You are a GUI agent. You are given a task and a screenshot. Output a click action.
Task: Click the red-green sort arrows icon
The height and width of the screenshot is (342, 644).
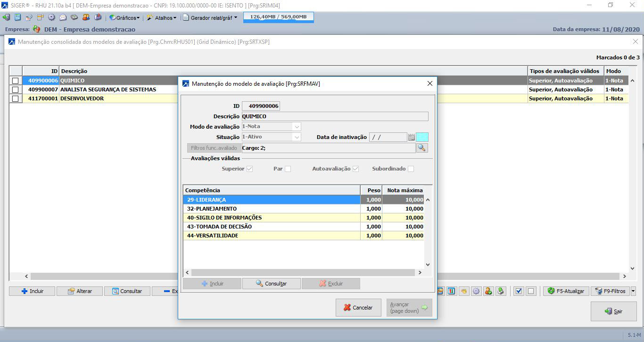pyautogui.click(x=452, y=291)
